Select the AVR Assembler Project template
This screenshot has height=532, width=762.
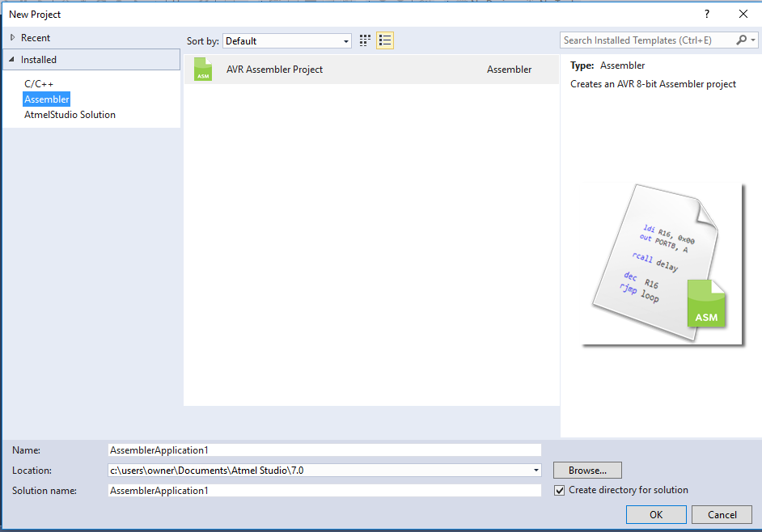pos(371,70)
